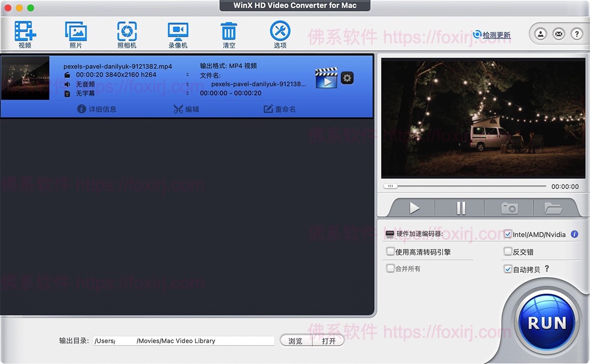The image size is (590, 364).
Task: View 详细信息 for the video file
Action: pos(96,109)
